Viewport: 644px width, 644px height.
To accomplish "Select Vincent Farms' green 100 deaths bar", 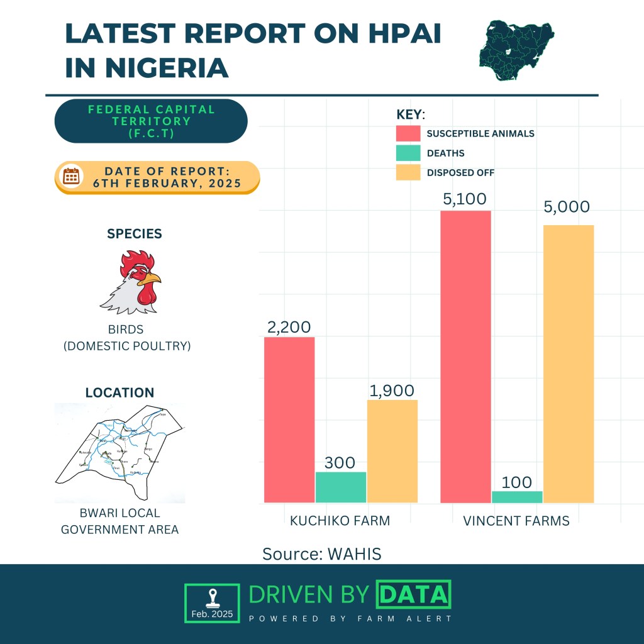I will tap(516, 497).
